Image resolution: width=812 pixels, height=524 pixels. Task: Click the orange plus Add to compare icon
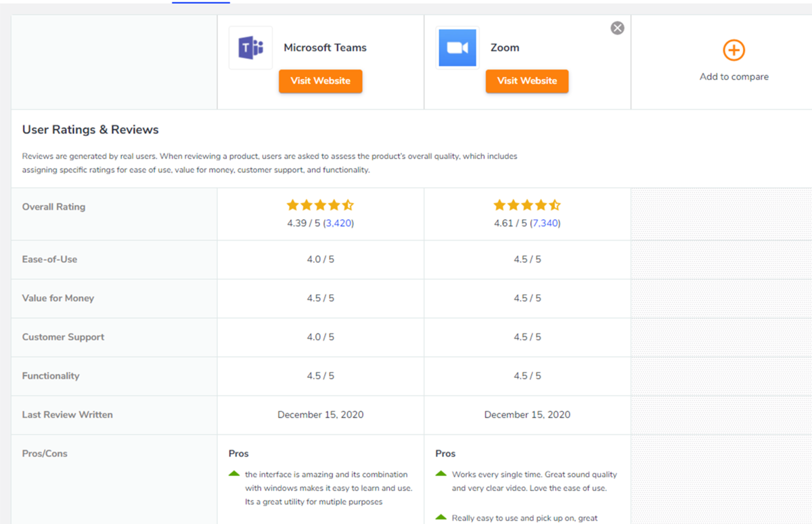[734, 50]
